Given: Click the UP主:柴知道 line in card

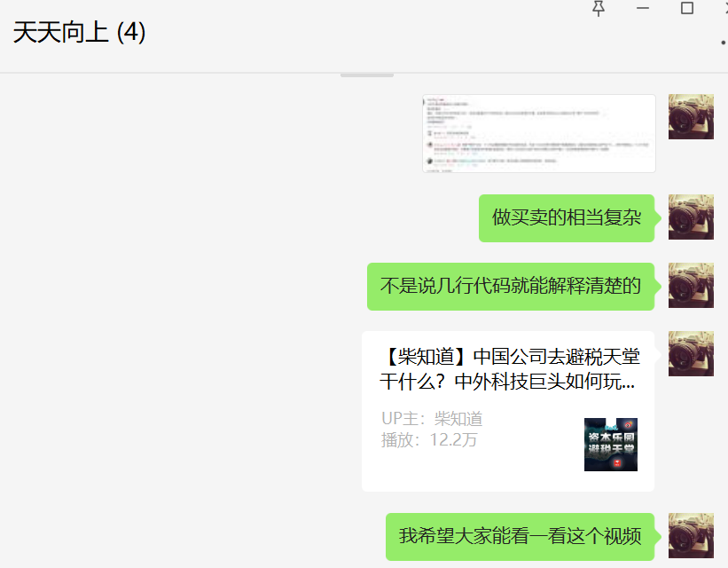Looking at the screenshot, I should (x=432, y=419).
